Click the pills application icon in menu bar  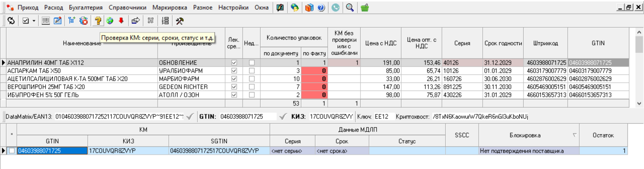point(10,7)
